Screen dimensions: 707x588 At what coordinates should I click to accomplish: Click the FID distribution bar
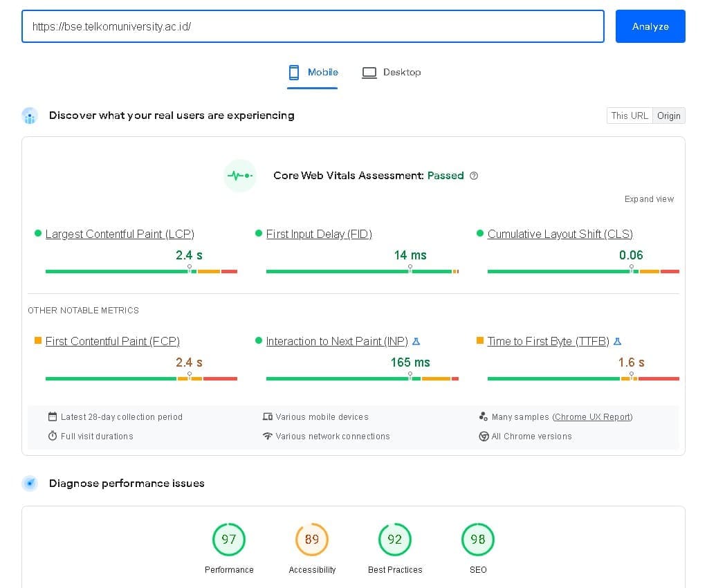pos(362,271)
